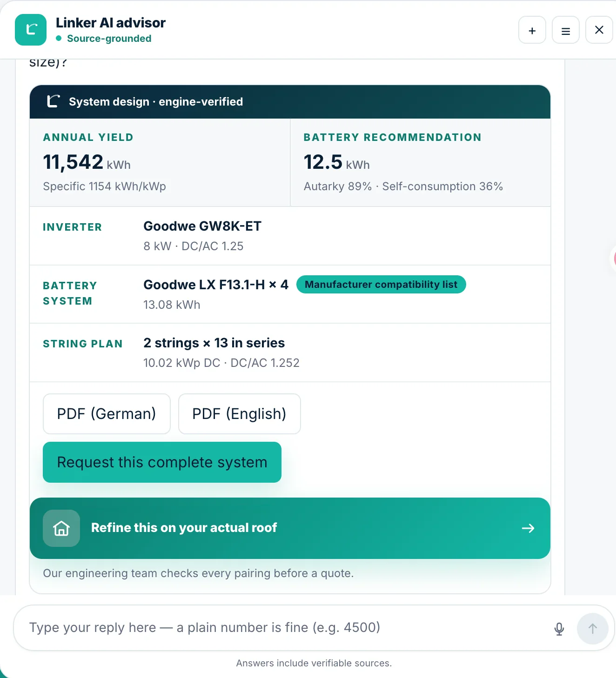Click the 8 kW DC/AC 1.25 detail
The image size is (616, 678).
(194, 246)
